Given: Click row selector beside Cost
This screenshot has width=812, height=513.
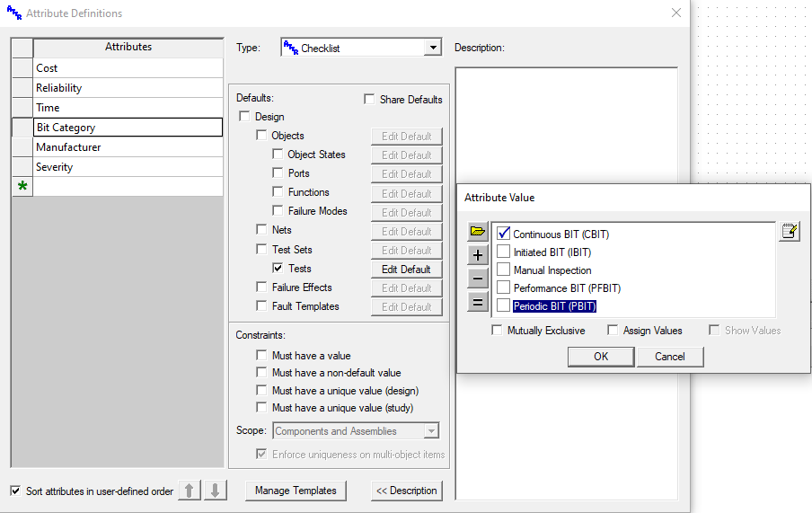Looking at the screenshot, I should 22,68.
